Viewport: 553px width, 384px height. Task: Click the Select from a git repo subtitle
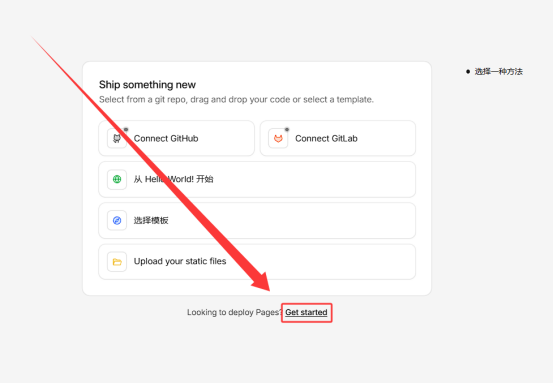[236, 100]
